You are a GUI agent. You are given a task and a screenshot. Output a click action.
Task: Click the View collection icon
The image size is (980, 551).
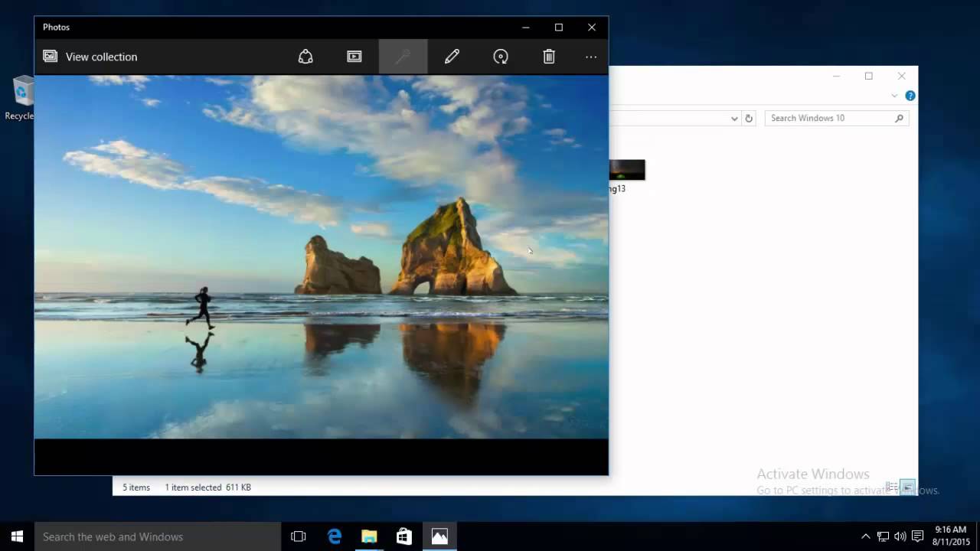[x=50, y=56]
